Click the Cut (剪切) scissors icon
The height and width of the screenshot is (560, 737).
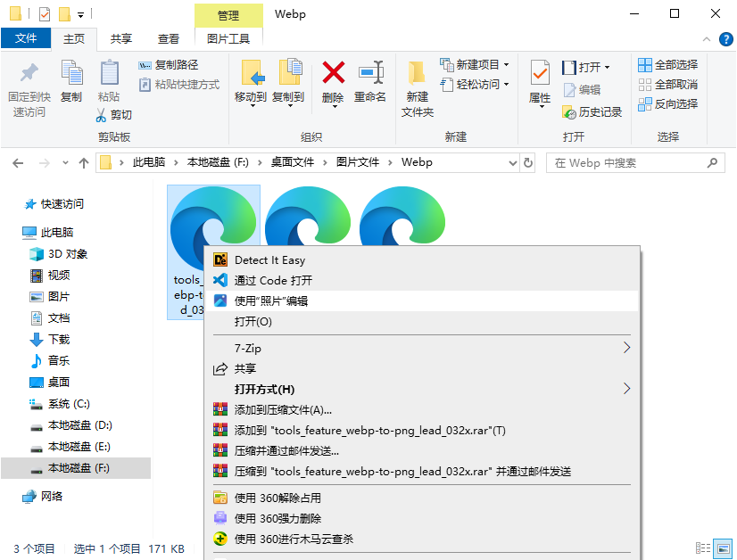pos(101,115)
